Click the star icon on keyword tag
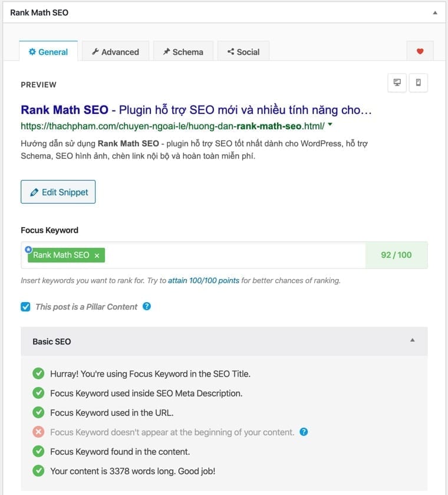The height and width of the screenshot is (495, 448). tap(28, 250)
